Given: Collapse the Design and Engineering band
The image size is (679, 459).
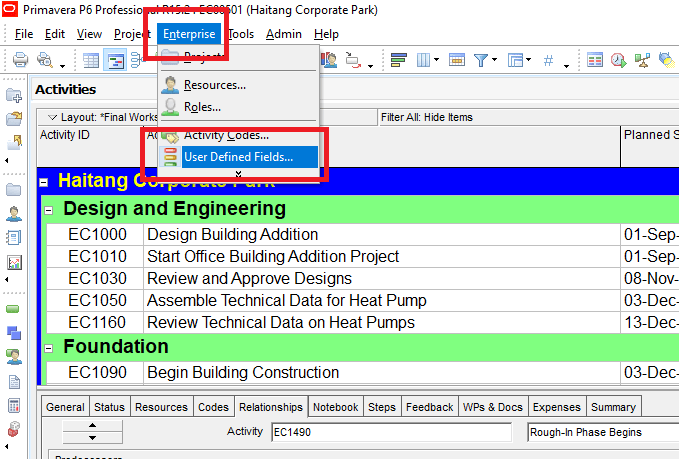Looking at the screenshot, I should [x=48, y=210].
